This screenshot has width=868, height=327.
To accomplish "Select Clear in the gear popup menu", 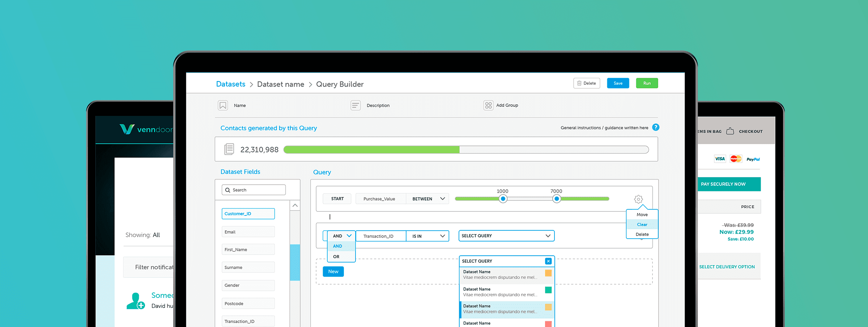I will 642,225.
